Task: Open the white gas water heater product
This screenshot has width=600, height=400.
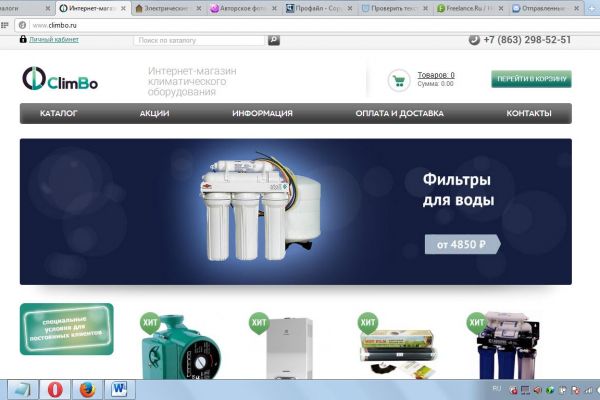Action: click(290, 348)
